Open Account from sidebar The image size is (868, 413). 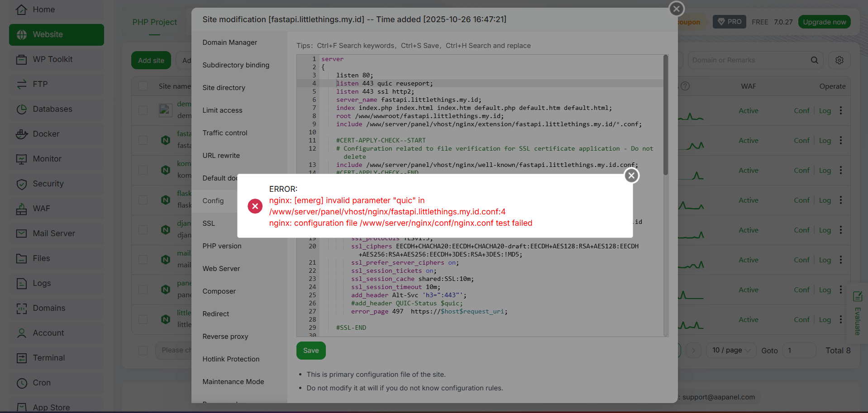(x=57, y=333)
